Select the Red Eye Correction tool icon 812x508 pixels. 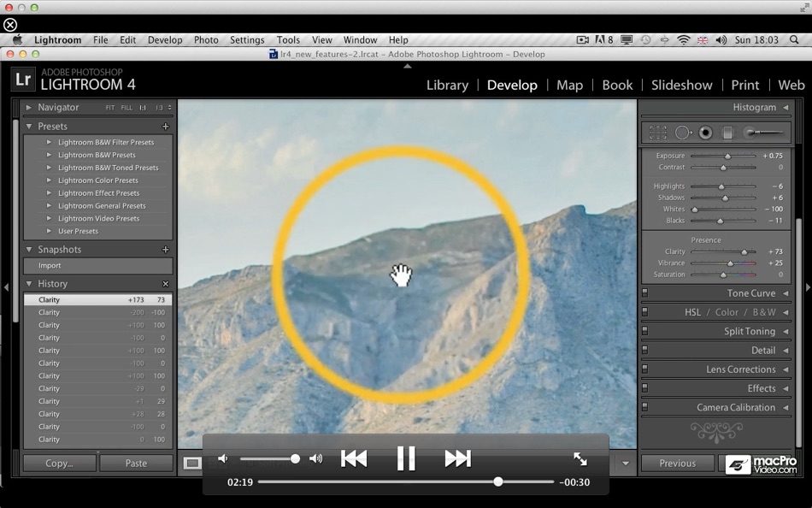tap(705, 133)
